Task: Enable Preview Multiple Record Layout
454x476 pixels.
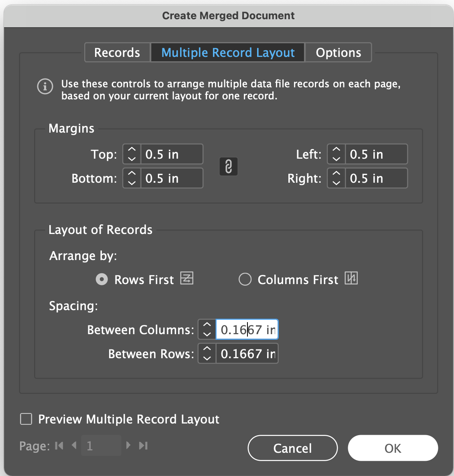Action: (25, 419)
